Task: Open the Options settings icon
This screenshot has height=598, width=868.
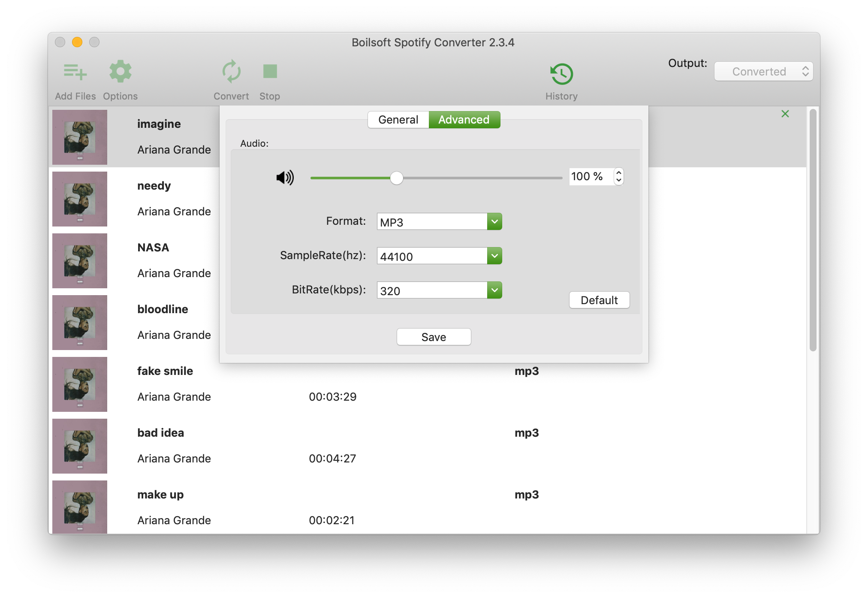Action: 121,72
